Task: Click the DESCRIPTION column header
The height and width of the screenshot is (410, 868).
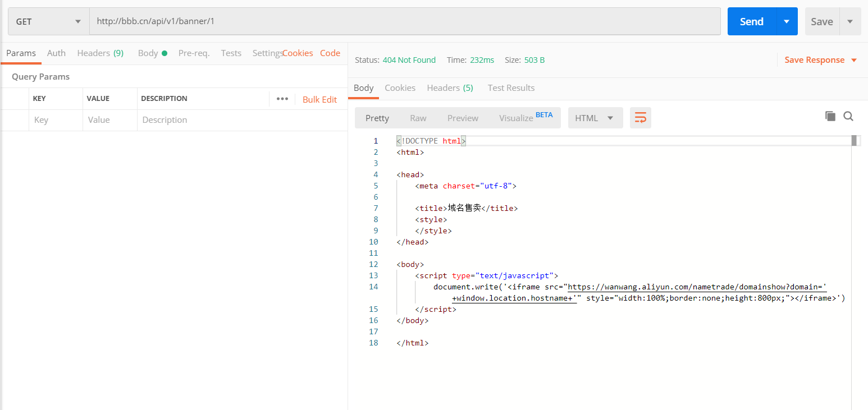Action: [164, 99]
